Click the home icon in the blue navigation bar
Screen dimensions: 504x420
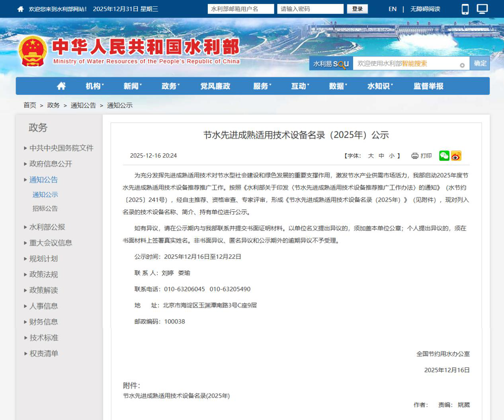(x=61, y=86)
